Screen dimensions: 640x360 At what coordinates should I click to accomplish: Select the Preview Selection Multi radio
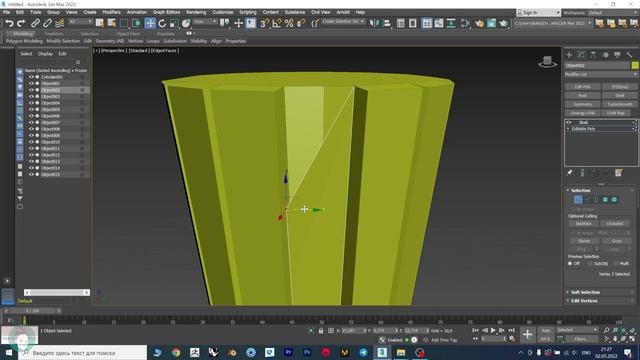pyautogui.click(x=616, y=264)
